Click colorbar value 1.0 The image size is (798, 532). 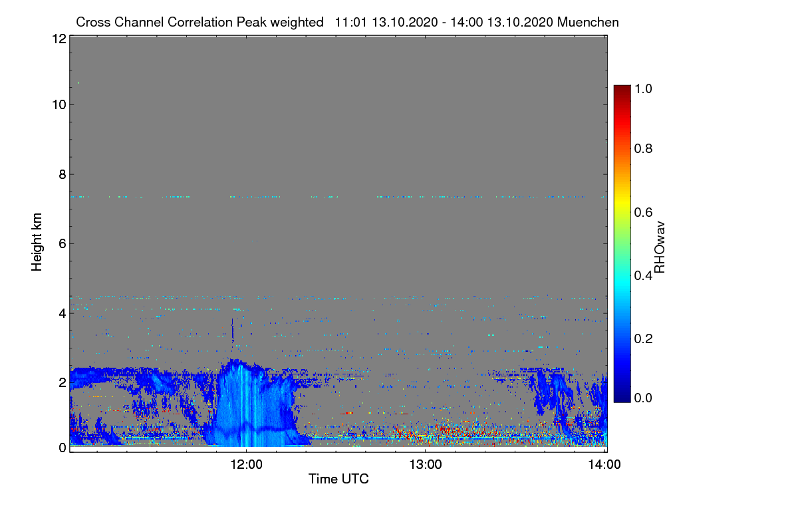coord(643,88)
